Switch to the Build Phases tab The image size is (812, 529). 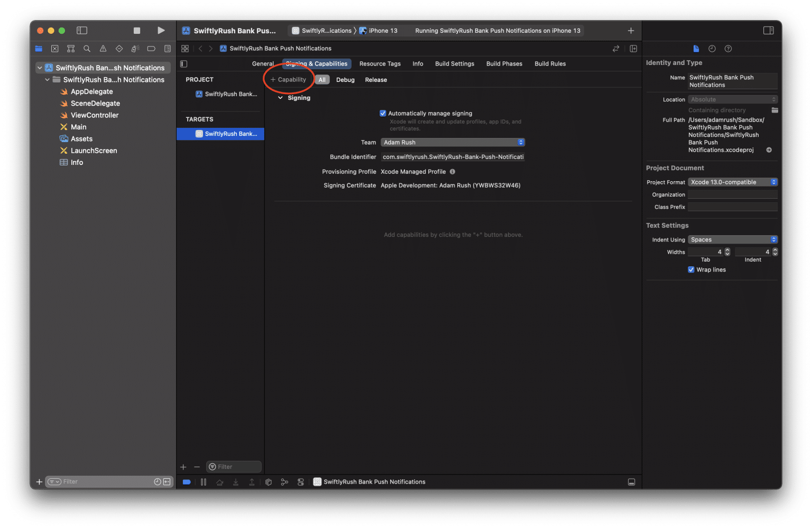click(x=504, y=64)
